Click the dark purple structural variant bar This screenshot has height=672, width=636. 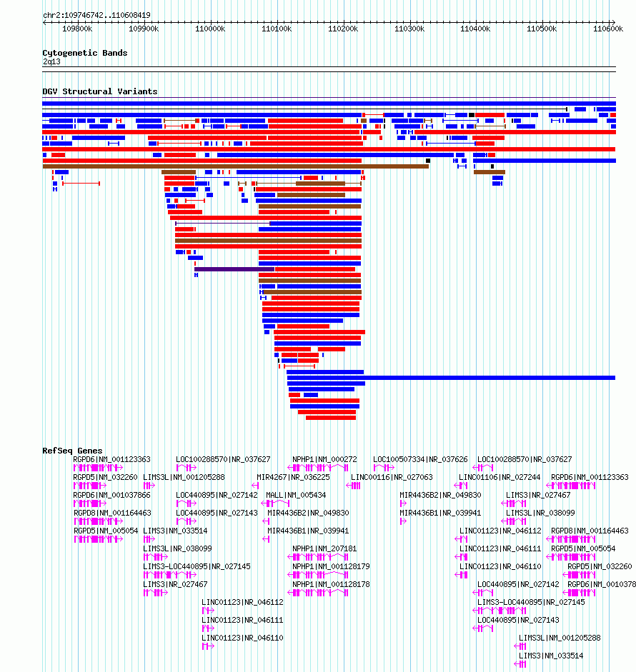click(x=234, y=269)
